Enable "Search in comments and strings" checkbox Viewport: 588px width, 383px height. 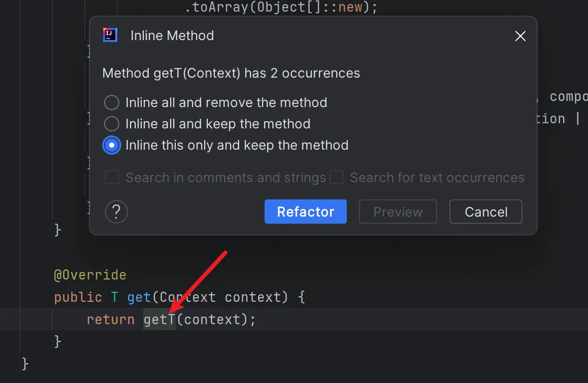click(x=112, y=178)
